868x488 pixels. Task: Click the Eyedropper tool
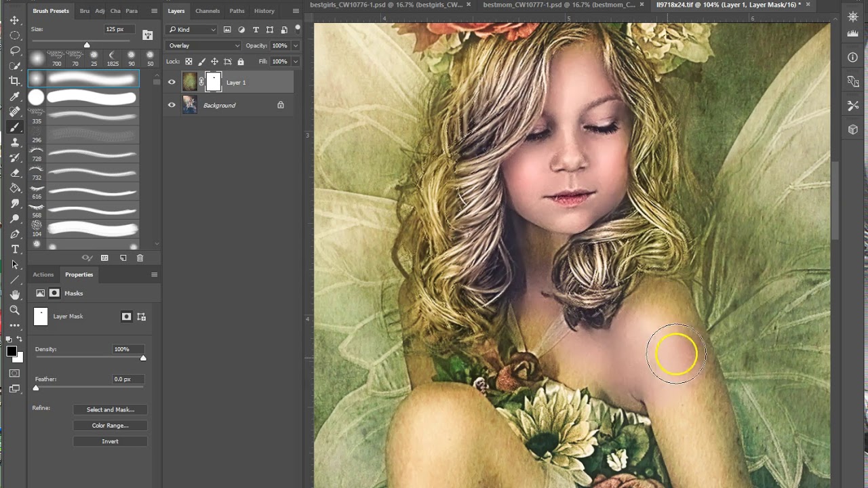(15, 96)
